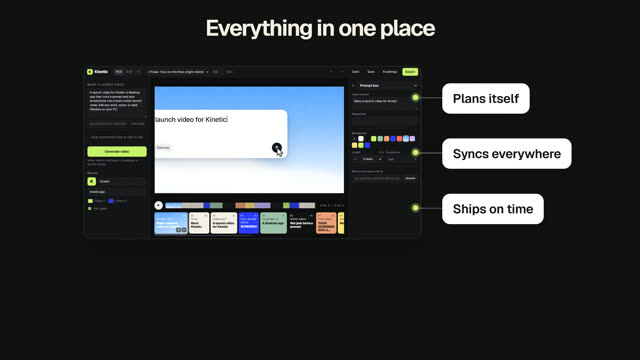The image size is (640, 360).
Task: Open the blue Colour 2 brand swatch
Action: click(x=111, y=201)
